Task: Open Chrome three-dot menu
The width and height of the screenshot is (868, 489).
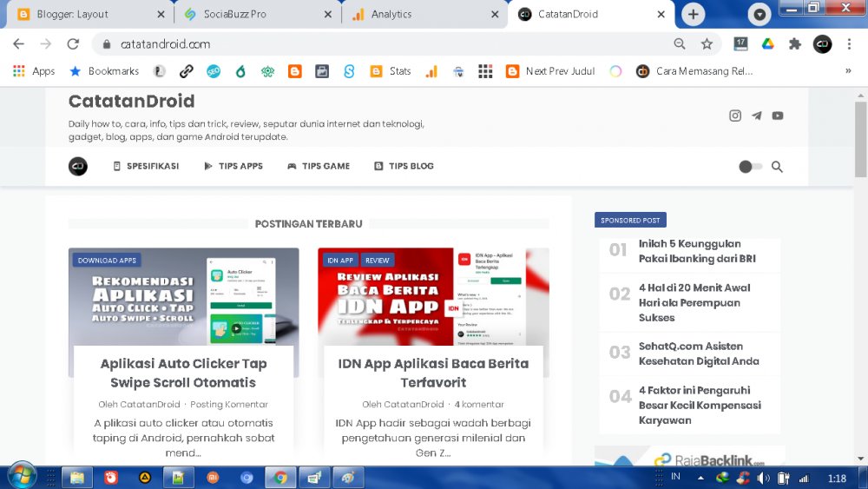Action: tap(849, 43)
